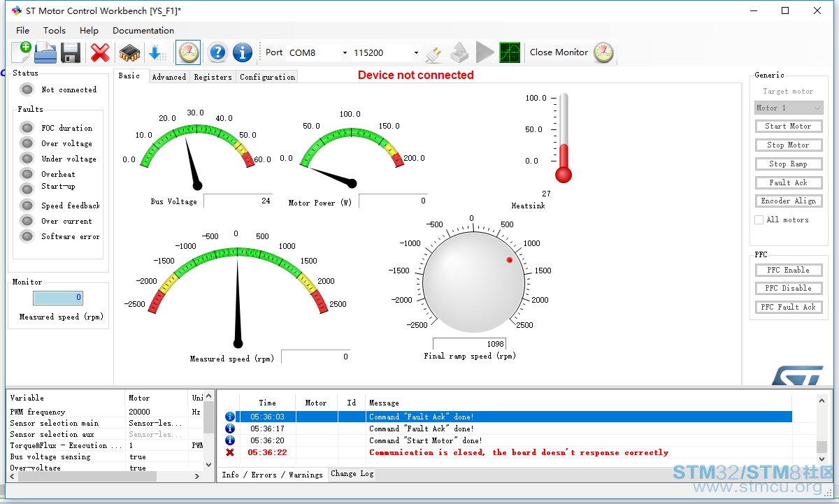Switch to the Registers tab
839x504 pixels.
pos(213,77)
